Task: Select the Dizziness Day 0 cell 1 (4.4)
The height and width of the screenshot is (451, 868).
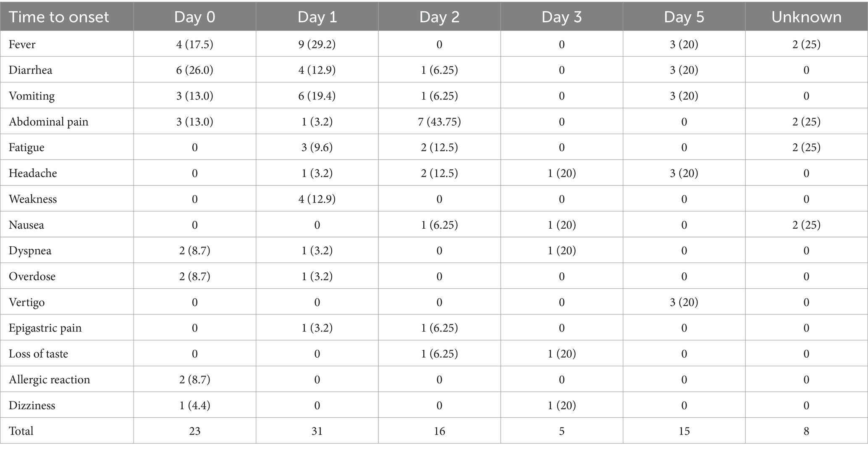Action: (194, 405)
